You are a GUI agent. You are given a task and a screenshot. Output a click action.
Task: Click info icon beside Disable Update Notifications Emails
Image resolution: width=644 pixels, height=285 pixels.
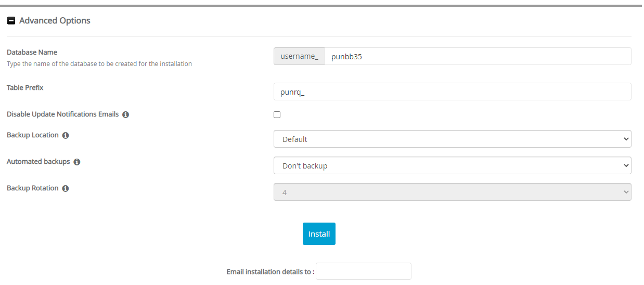click(x=125, y=114)
